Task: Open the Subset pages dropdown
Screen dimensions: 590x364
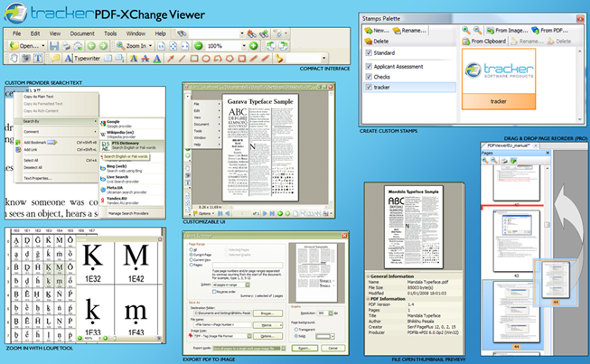Action: point(248,285)
